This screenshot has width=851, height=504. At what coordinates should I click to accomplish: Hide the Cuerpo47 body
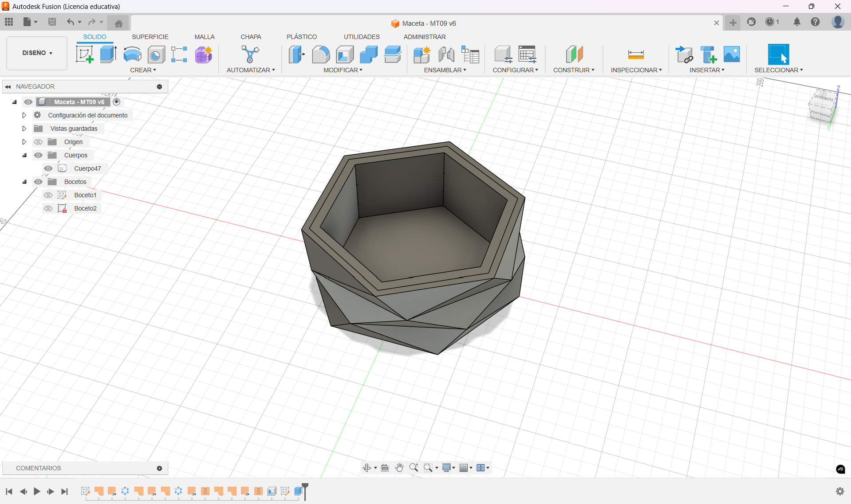48,168
